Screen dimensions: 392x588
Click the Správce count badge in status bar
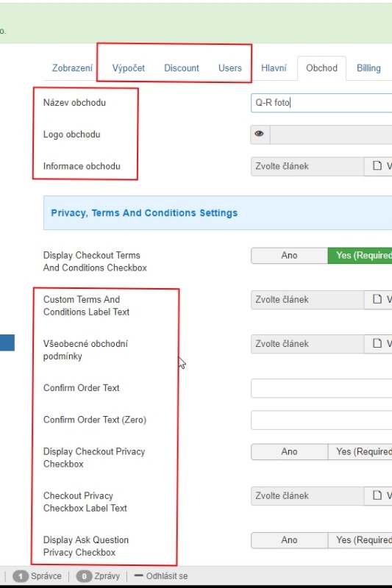21,576
